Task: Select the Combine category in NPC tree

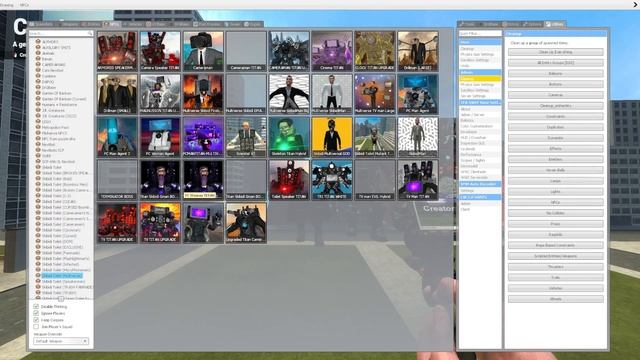Action: [49, 76]
